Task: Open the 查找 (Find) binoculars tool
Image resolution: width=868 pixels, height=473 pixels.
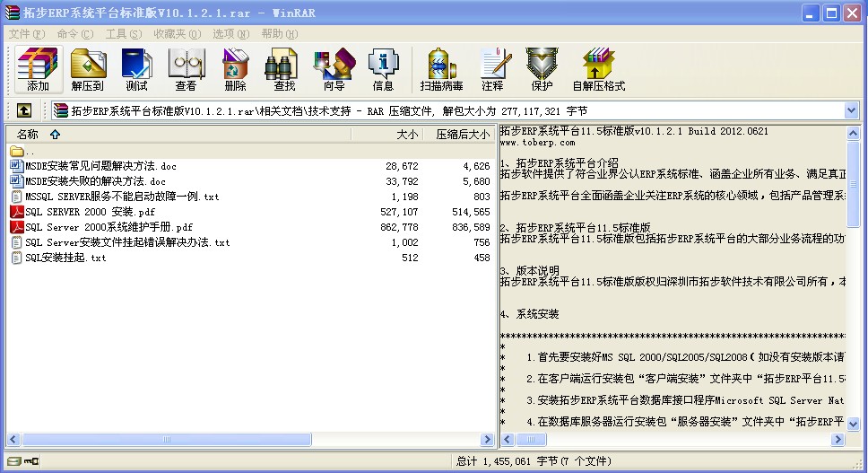Action: [284, 70]
